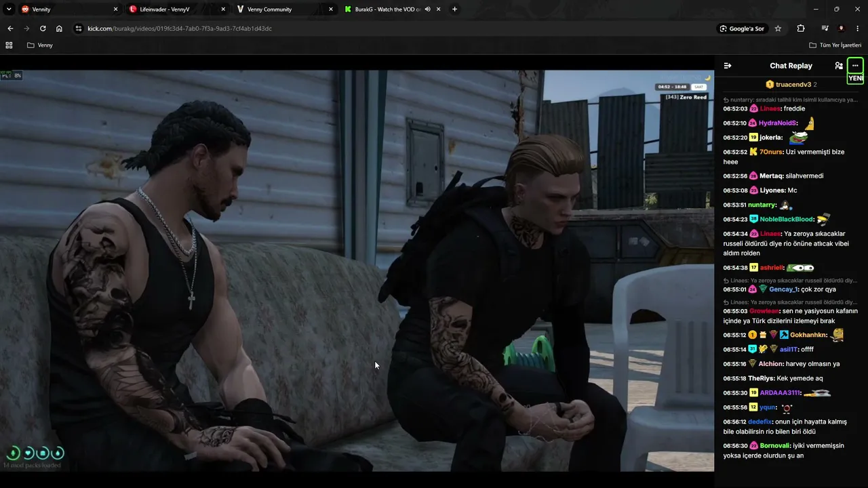Click the nuntarry emote
Image resolution: width=868 pixels, height=488 pixels.
786,205
